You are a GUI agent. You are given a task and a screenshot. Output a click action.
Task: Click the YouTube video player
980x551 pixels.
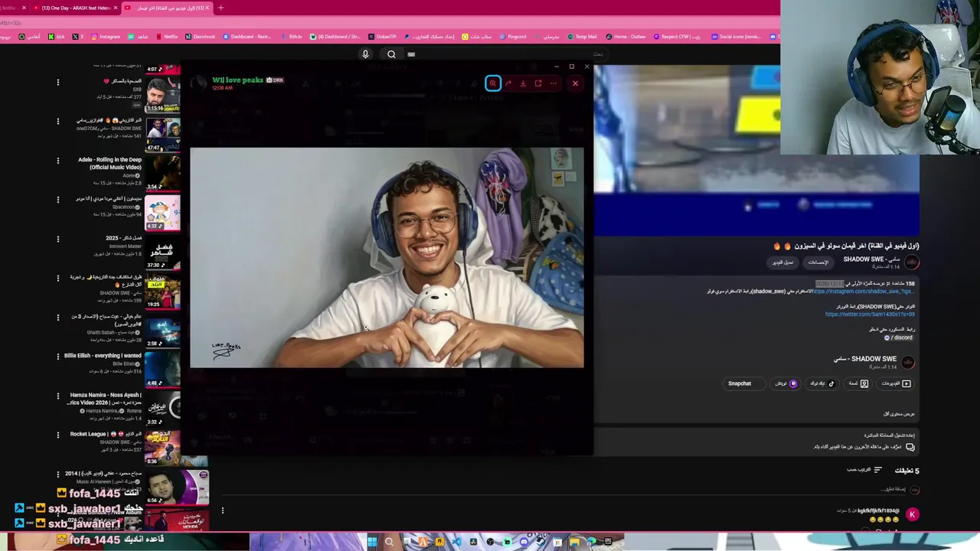pyautogui.click(x=756, y=150)
